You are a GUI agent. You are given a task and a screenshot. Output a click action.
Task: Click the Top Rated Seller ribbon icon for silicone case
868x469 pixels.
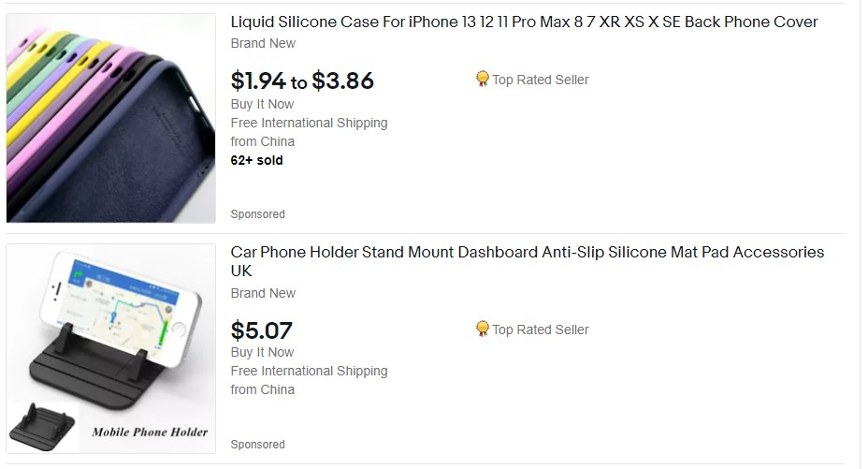coord(482,80)
